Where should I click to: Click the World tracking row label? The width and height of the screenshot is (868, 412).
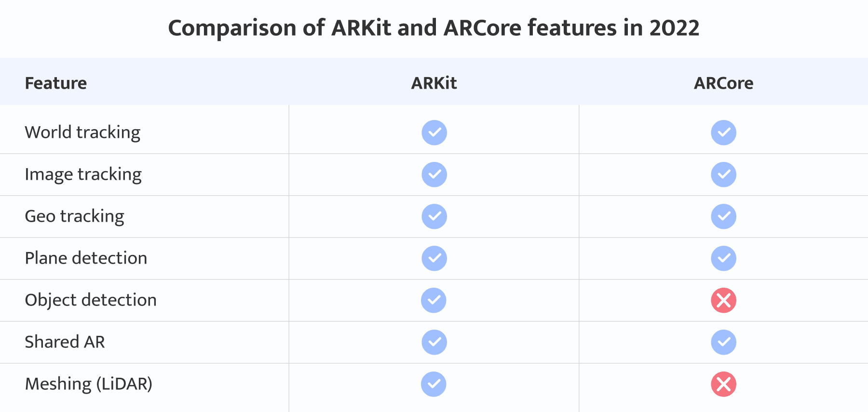(82, 133)
